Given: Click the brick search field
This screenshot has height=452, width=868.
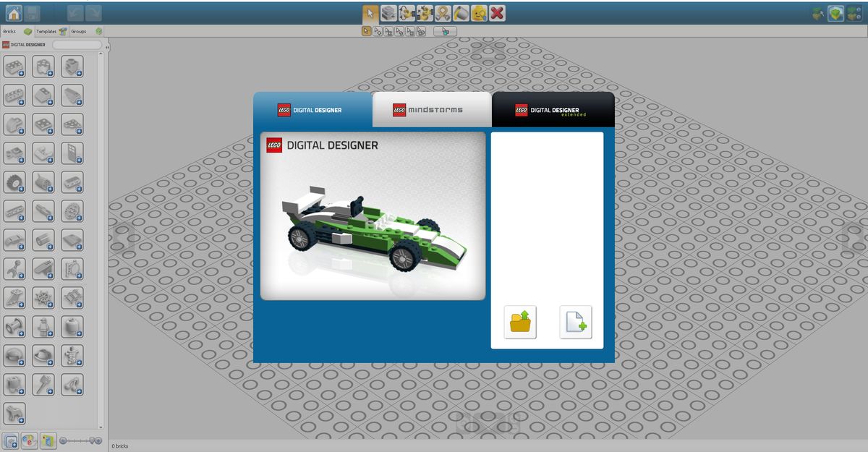Looking at the screenshot, I should pyautogui.click(x=77, y=45).
